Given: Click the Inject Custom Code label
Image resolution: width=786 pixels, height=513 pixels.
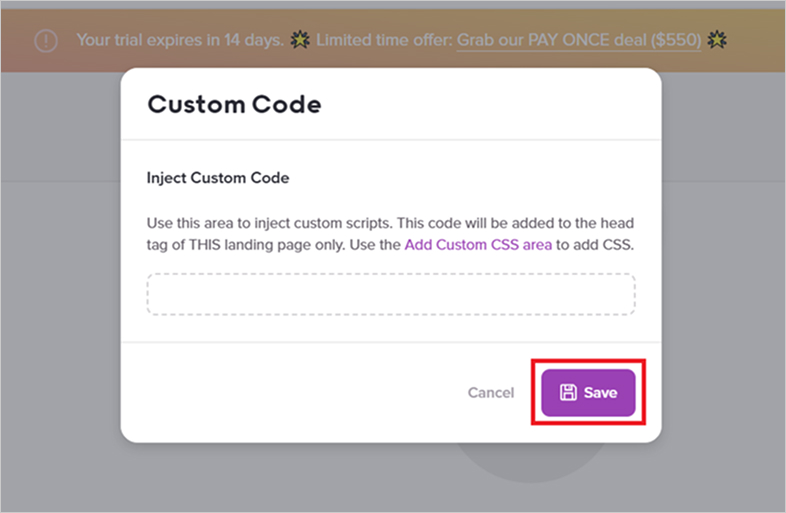Looking at the screenshot, I should [x=218, y=178].
